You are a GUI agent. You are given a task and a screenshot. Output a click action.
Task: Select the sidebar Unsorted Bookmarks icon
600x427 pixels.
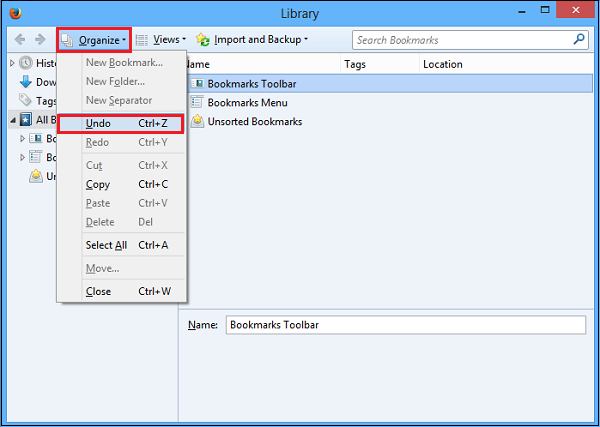(x=36, y=176)
